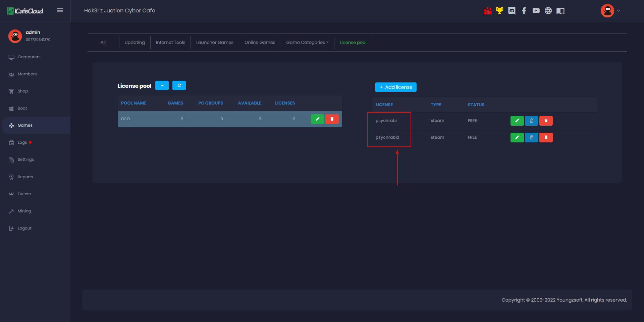This screenshot has height=322, width=644.
Task: Switch to the All tab
Action: (x=103, y=43)
